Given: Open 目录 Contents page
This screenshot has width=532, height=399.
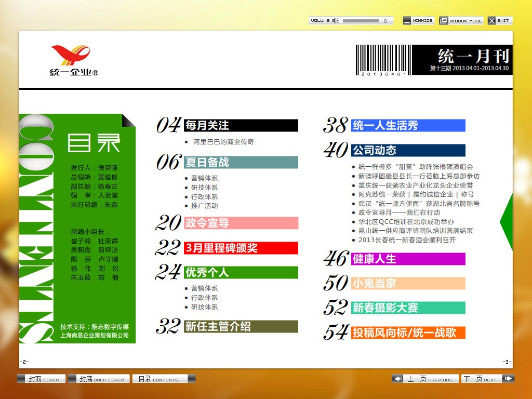Looking at the screenshot, I should 164,379.
